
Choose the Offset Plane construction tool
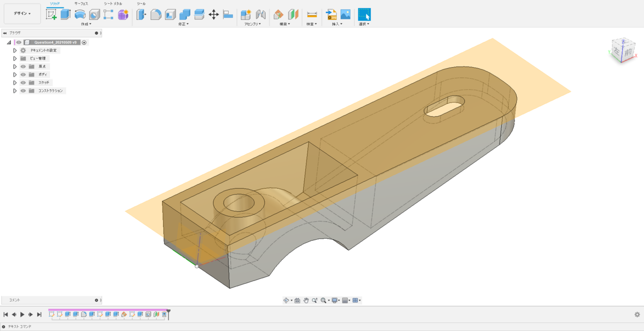279,15
